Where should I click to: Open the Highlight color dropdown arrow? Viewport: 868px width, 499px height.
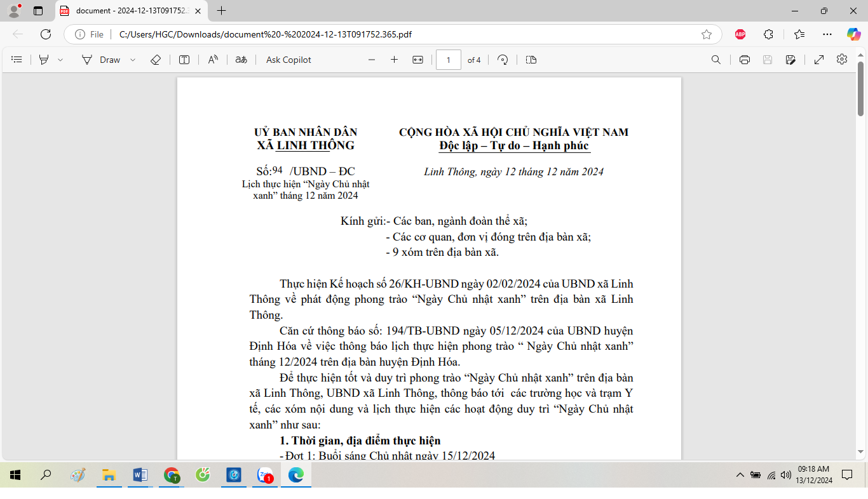pos(60,60)
